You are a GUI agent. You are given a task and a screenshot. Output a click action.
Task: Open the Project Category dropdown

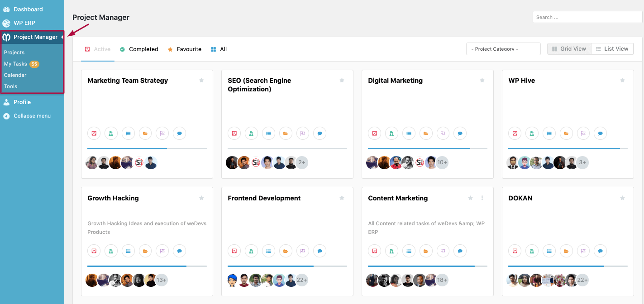point(503,48)
